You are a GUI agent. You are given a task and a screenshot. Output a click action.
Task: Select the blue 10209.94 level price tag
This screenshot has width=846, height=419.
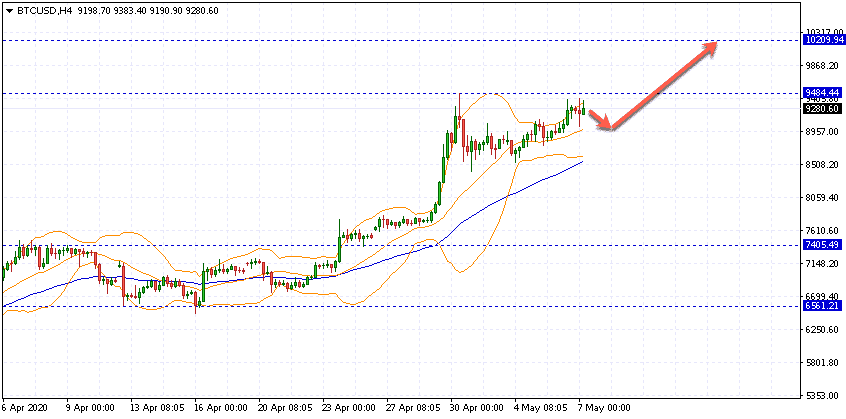pos(823,40)
